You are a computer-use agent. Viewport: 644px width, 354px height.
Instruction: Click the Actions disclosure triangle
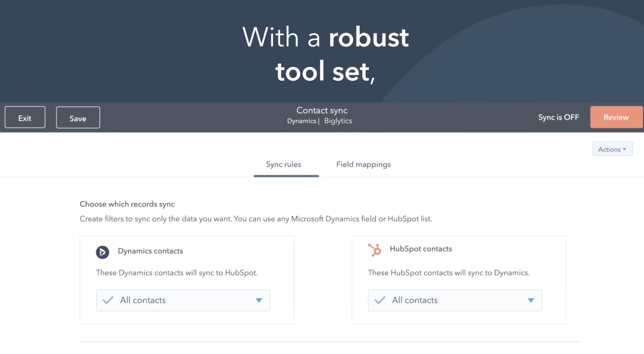pos(625,149)
